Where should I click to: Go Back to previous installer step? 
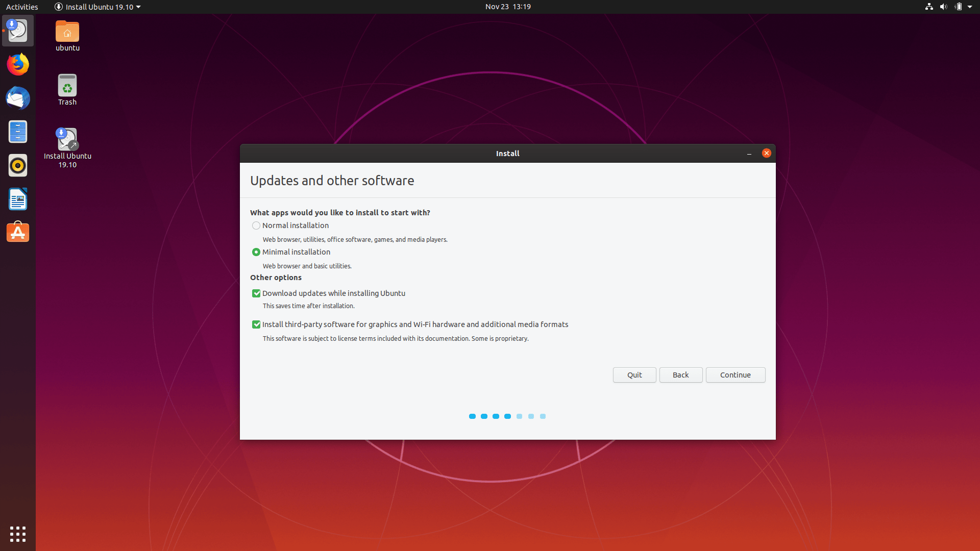click(x=680, y=375)
